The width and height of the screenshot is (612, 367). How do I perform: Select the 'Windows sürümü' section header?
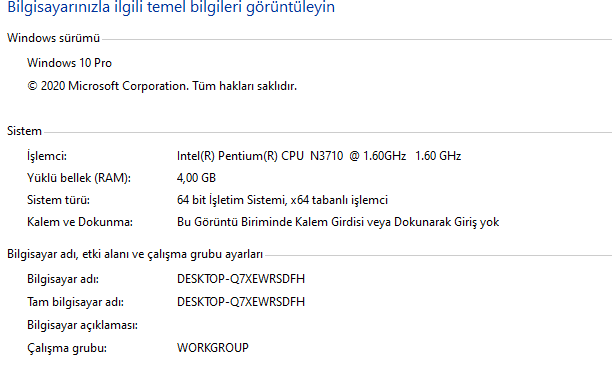(53, 38)
